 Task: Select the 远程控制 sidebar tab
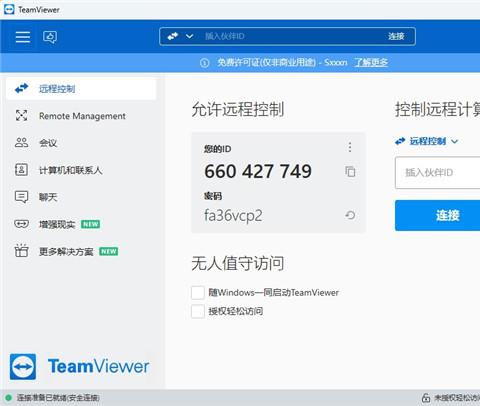81,89
